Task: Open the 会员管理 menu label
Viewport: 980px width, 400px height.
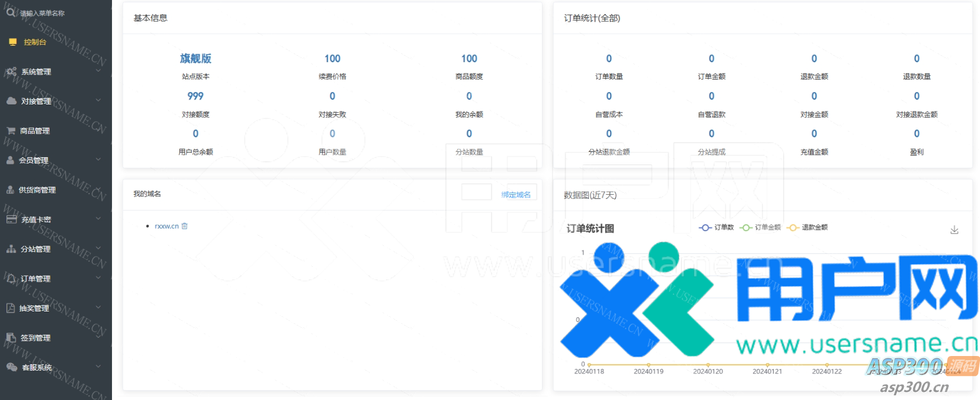Action: coord(34,160)
